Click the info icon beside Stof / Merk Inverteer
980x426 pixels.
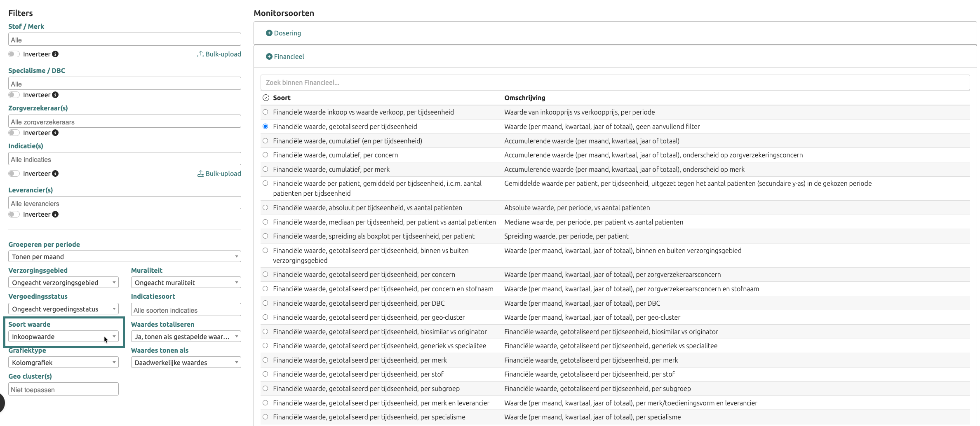point(55,54)
